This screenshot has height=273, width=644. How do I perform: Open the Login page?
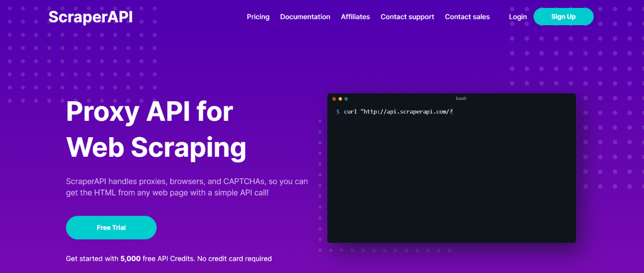518,17
